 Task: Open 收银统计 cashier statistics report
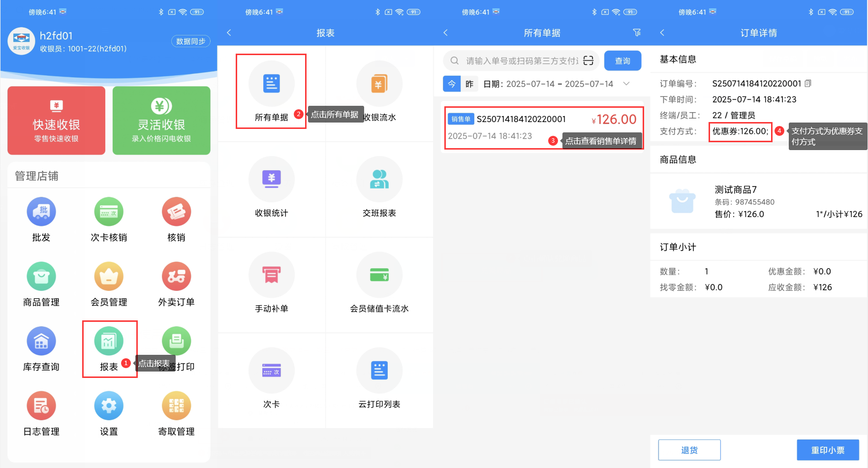pos(271,180)
